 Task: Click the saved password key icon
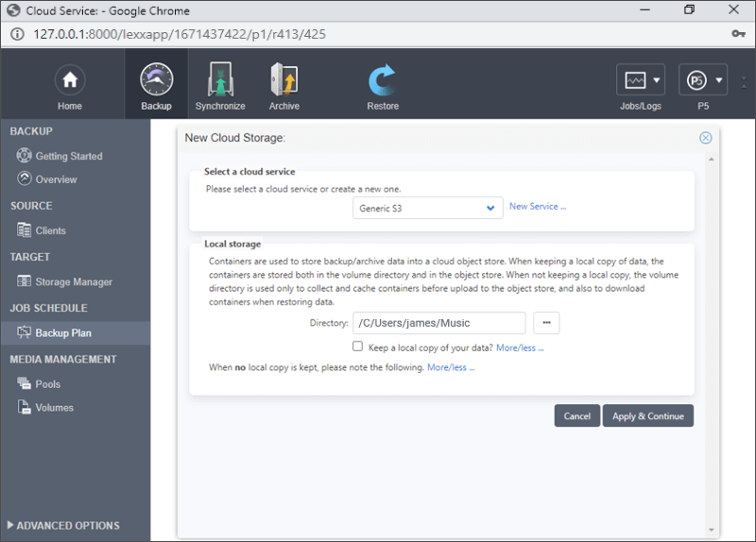[738, 34]
